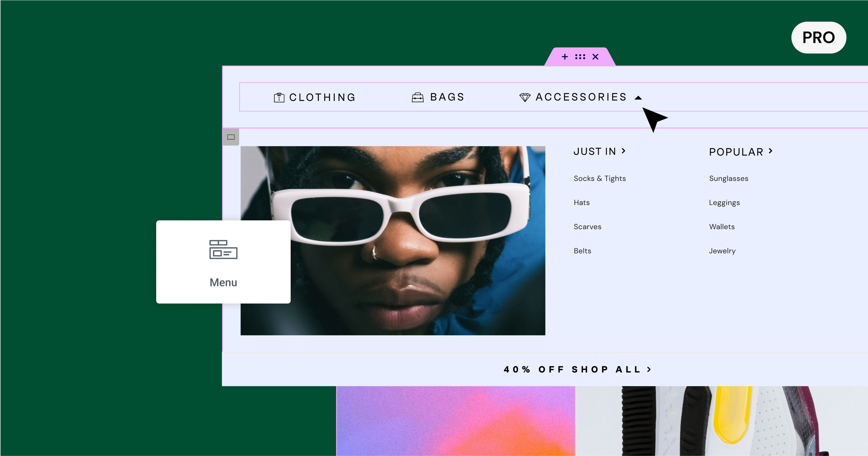Select the BAGS menu item
868x456 pixels.
pos(438,97)
